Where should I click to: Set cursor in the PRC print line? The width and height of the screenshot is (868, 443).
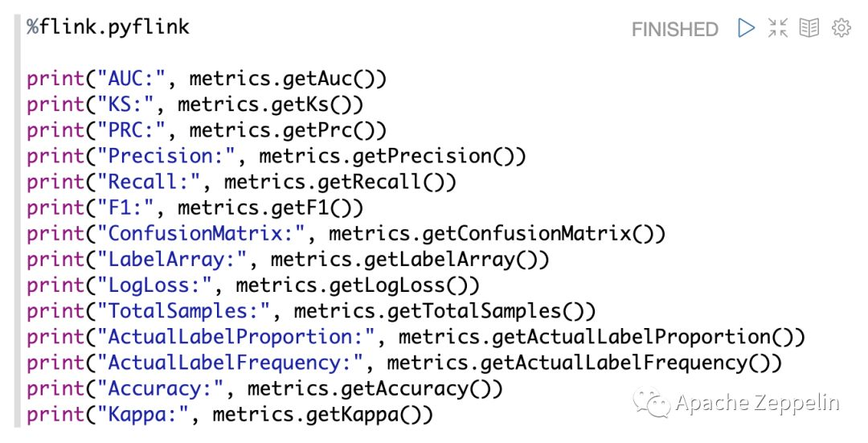pyautogui.click(x=207, y=131)
